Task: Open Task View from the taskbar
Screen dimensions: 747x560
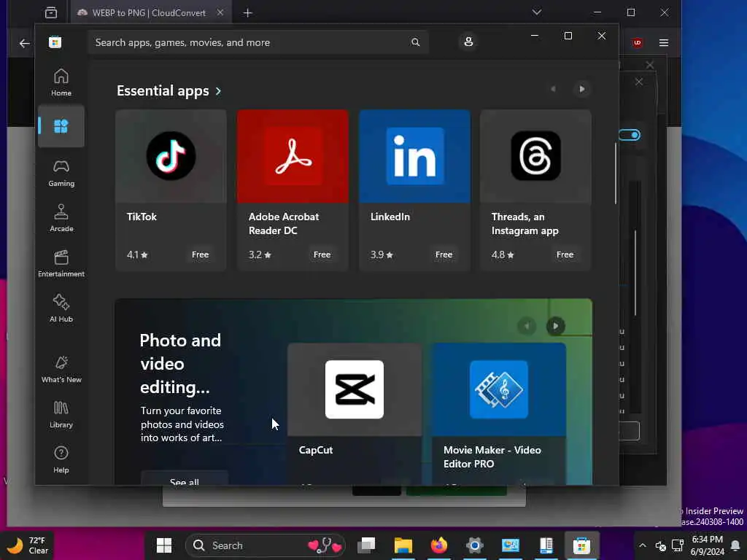Action: tap(367, 545)
